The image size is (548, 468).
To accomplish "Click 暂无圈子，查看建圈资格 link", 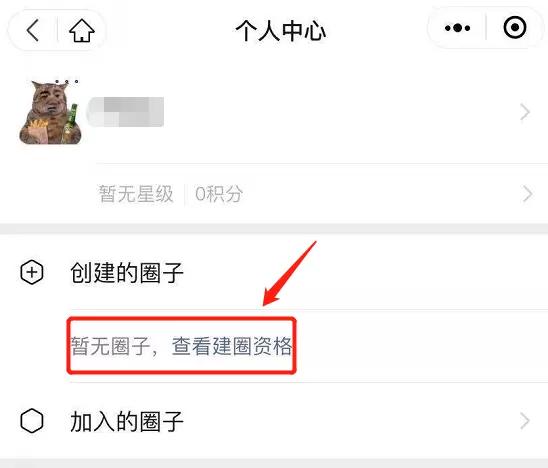I will (181, 346).
